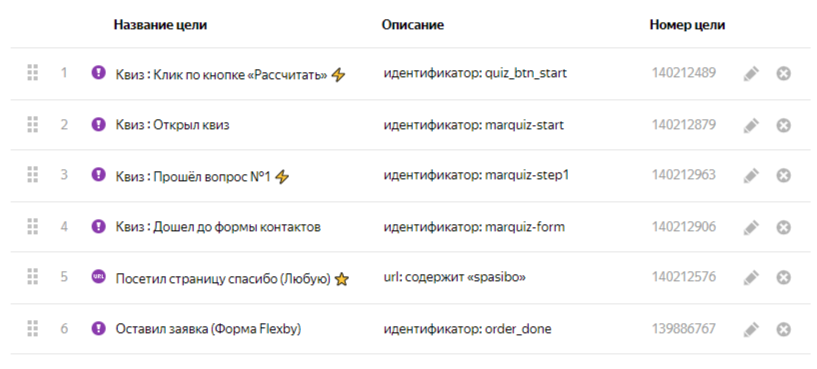Image resolution: width=817 pixels, height=369 pixels.
Task: Edit the order_done goal with pencil icon
Action: pyautogui.click(x=751, y=329)
